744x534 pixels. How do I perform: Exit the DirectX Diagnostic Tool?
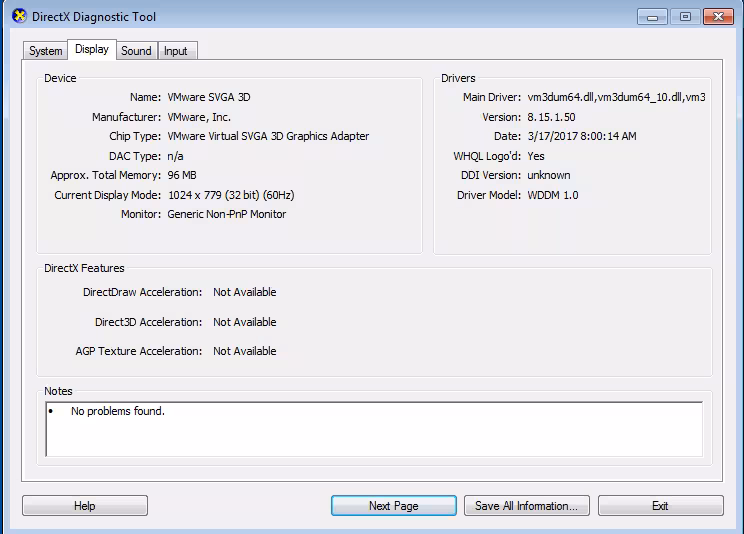tap(660, 506)
